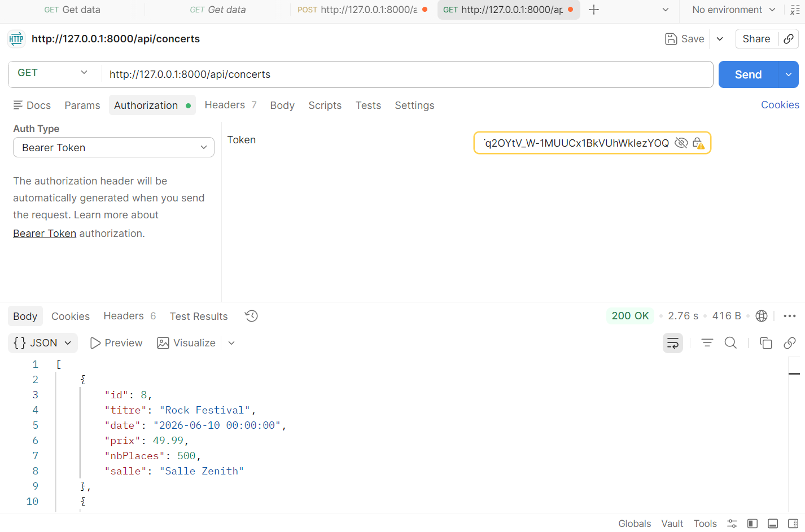Viewport: 805px width, 532px height.
Task: Toggle the bottom console pane icon
Action: pyautogui.click(x=773, y=524)
